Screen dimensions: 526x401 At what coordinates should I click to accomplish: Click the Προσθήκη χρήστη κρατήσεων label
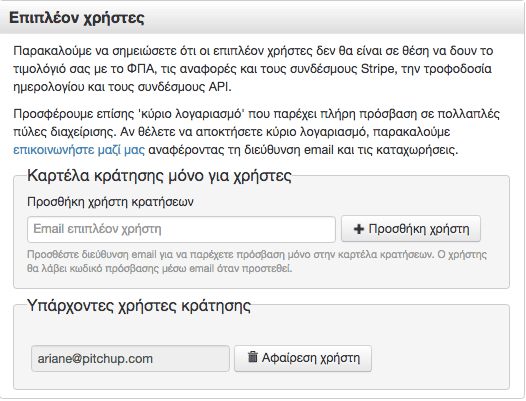110,202
